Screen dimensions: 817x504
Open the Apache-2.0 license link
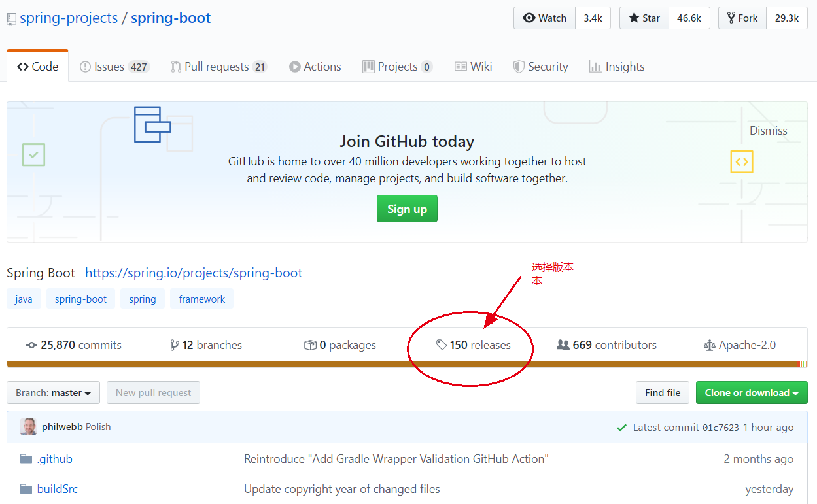740,345
